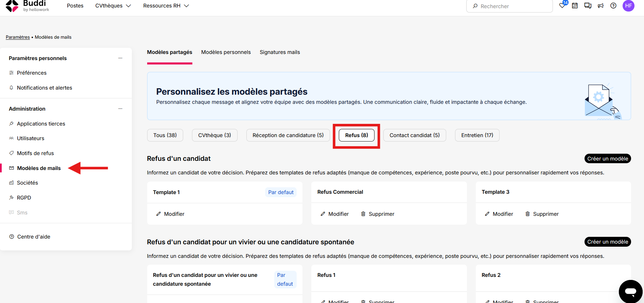Open Motifs de refus in sidebar
This screenshot has width=644, height=303.
pyautogui.click(x=35, y=153)
